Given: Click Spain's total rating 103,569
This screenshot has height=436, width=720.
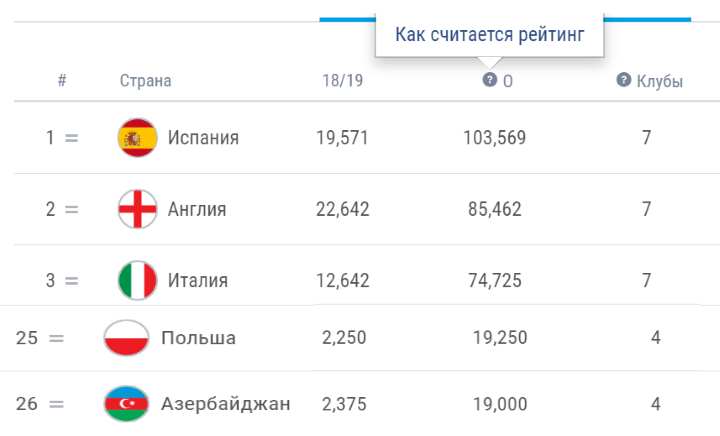Looking at the screenshot, I should tap(495, 138).
